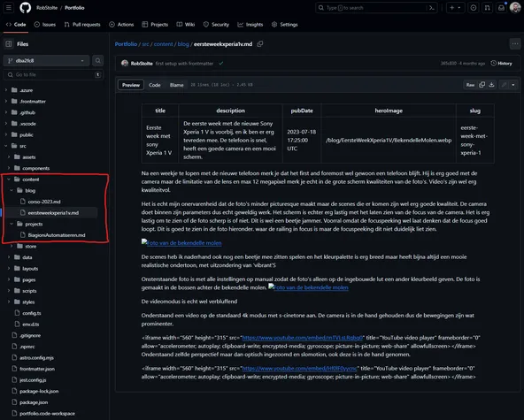Open the Security tab

click(x=216, y=25)
